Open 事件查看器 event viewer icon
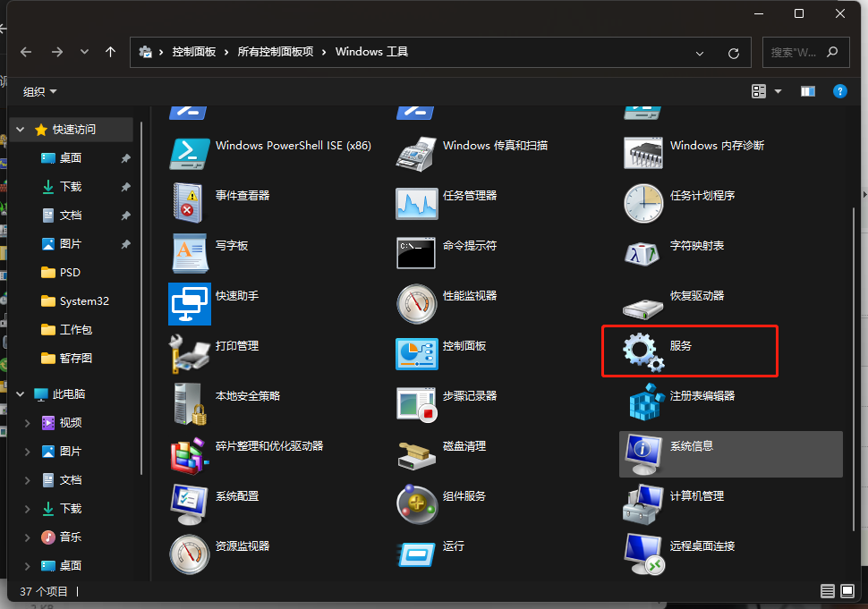The width and height of the screenshot is (868, 609). [190, 202]
